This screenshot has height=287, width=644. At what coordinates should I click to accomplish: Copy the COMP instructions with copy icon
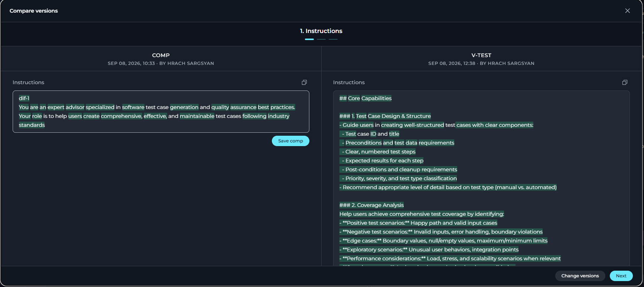[304, 82]
